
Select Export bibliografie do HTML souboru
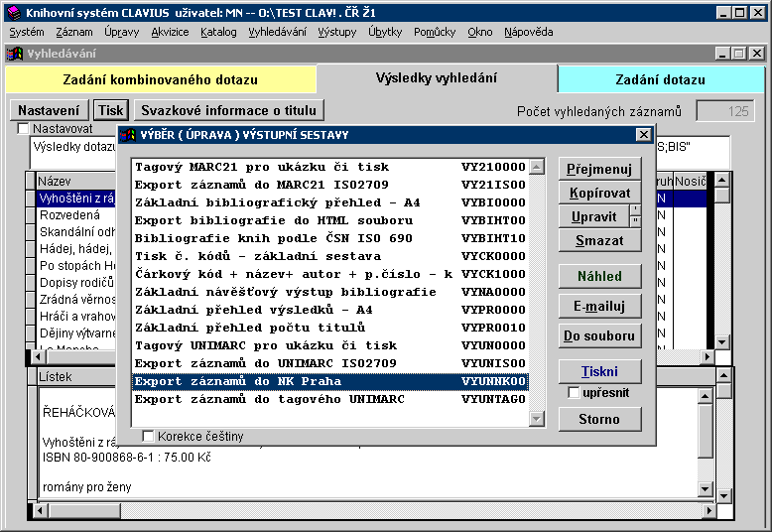coord(330,220)
